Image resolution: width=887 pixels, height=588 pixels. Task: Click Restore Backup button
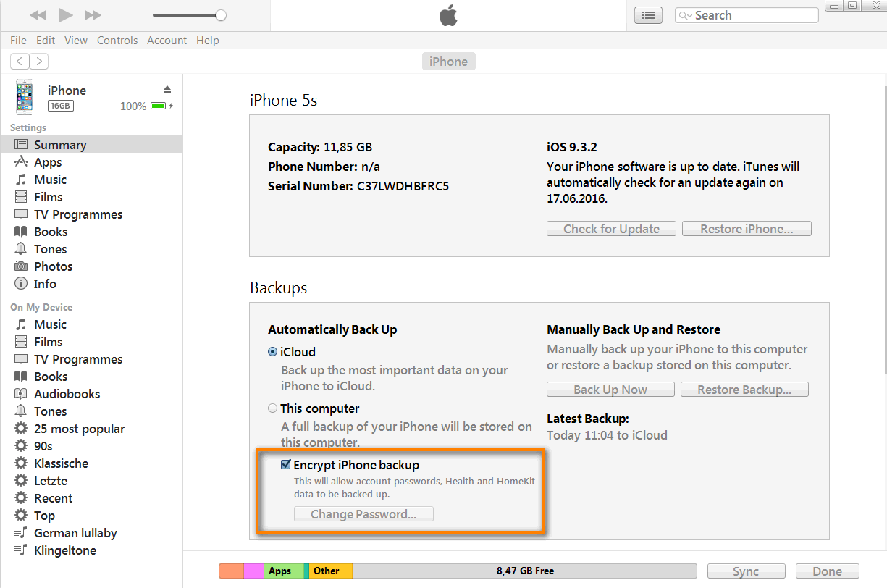tap(744, 390)
